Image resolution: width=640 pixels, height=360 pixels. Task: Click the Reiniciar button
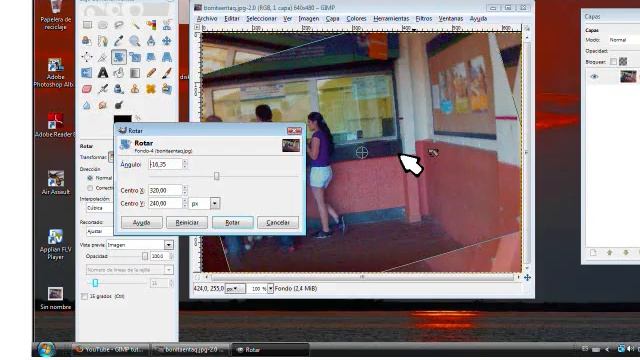[187, 222]
